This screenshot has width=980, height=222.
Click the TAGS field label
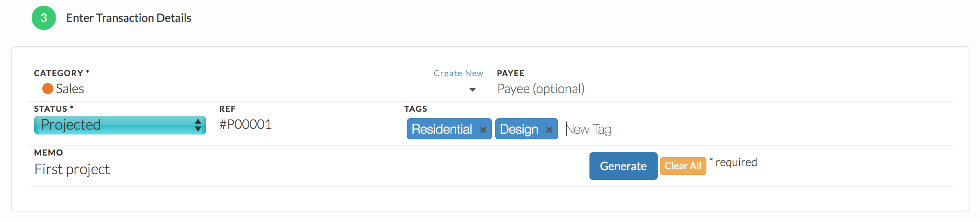coord(416,109)
